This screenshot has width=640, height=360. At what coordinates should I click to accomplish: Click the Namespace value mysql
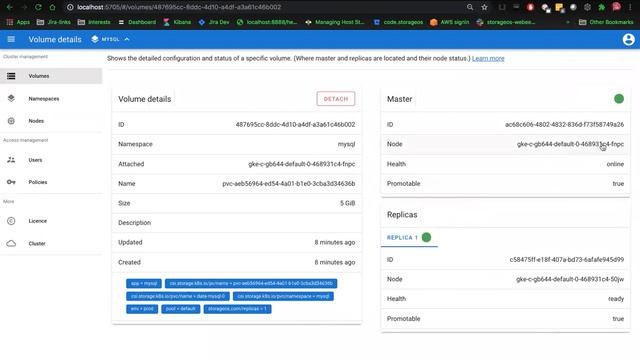[346, 144]
